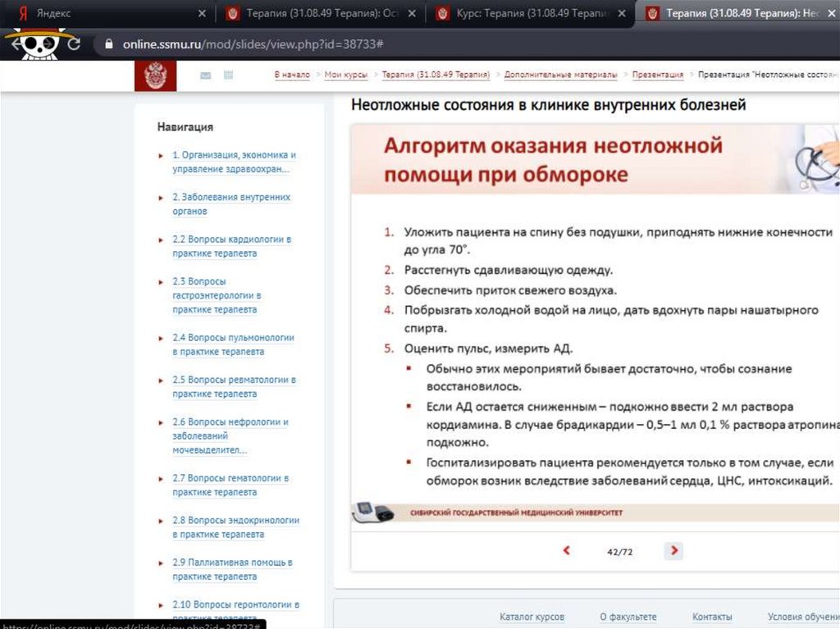Image resolution: width=840 pixels, height=629 pixels.
Task: Switch to the Курс: Терапия tab
Action: pyautogui.click(x=532, y=13)
